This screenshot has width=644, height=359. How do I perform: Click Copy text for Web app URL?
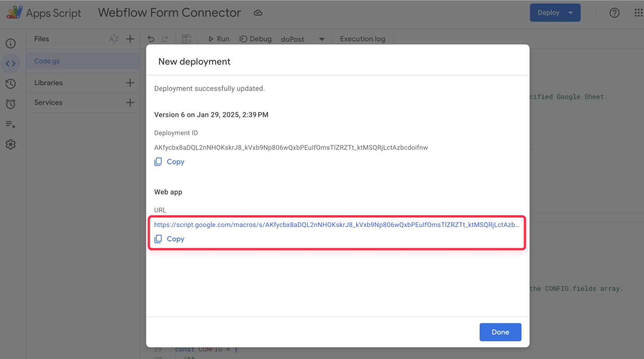tap(176, 239)
